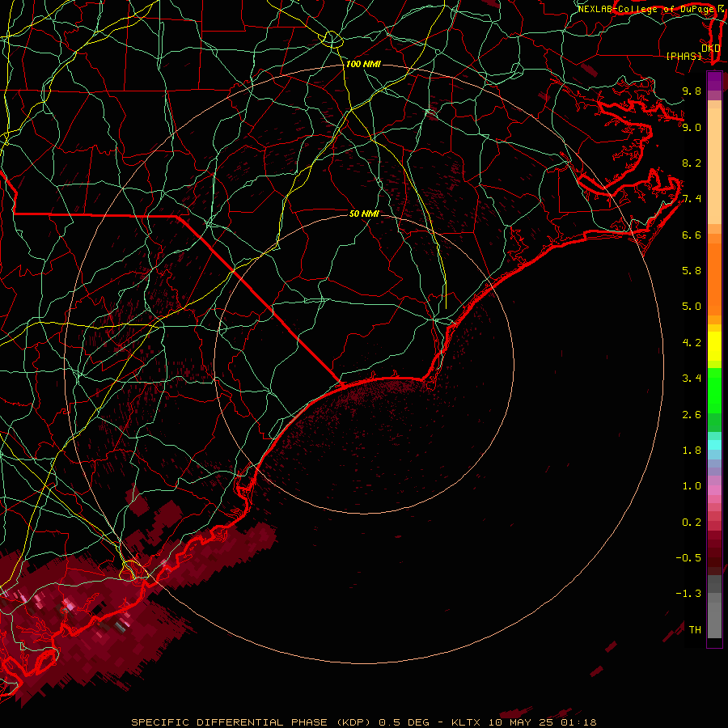Pick the purple swatch at legend top
The height and width of the screenshot is (728, 728).
point(714,81)
